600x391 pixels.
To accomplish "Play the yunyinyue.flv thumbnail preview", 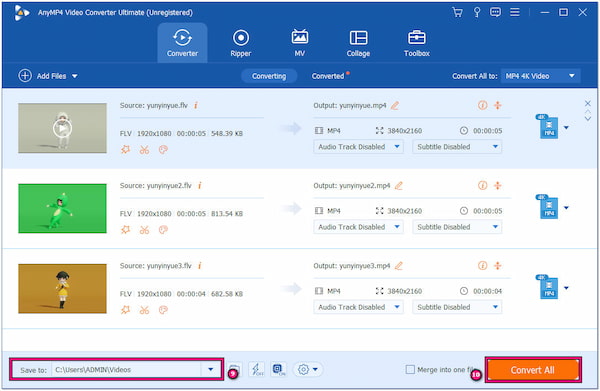I will pos(62,129).
